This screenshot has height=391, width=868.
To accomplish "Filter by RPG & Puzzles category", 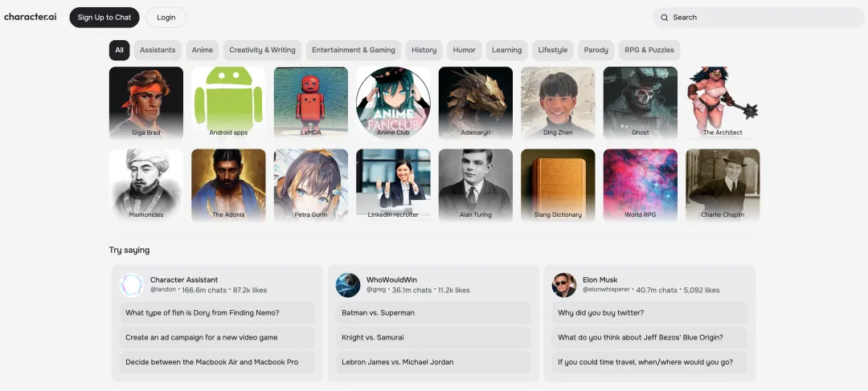I will (x=649, y=50).
